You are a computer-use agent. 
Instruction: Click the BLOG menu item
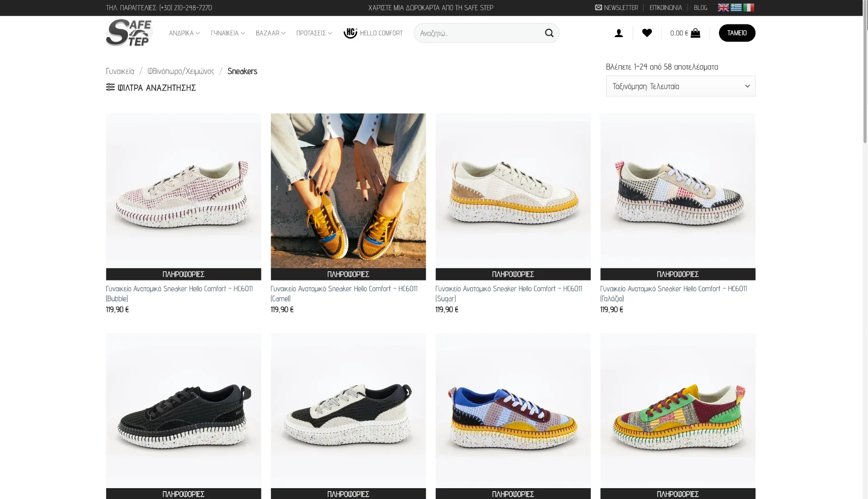(x=700, y=7)
